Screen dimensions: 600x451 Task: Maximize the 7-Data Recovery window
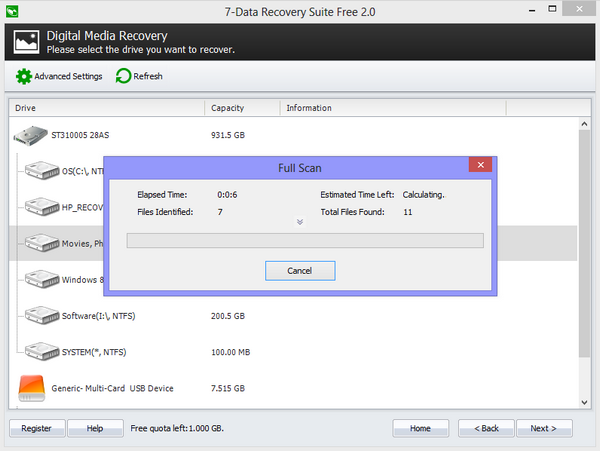click(x=552, y=9)
